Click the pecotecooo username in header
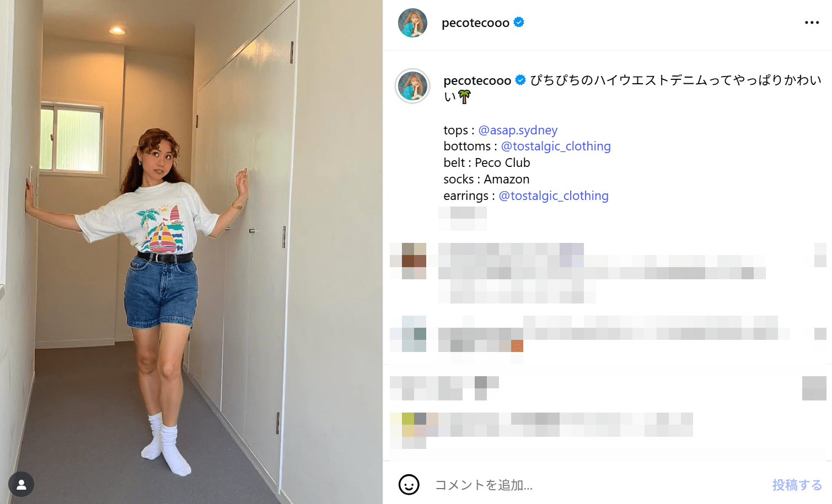Viewport: 832px width, 504px height. tap(475, 23)
